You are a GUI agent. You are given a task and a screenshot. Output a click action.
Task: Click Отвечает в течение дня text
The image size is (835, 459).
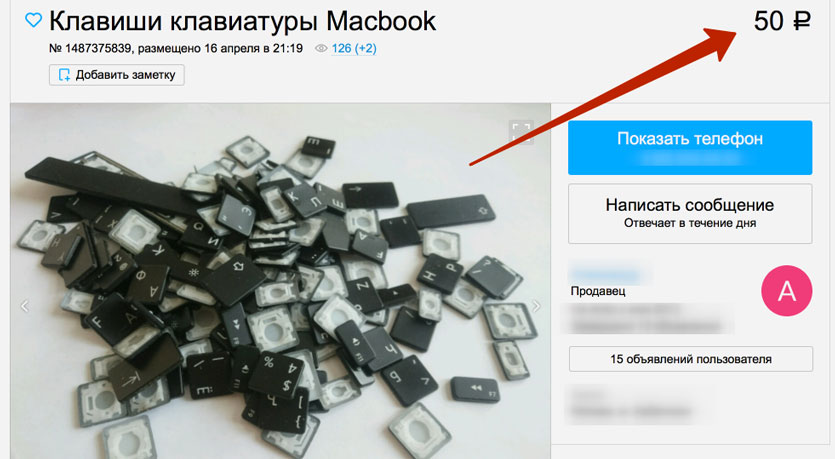click(x=690, y=223)
